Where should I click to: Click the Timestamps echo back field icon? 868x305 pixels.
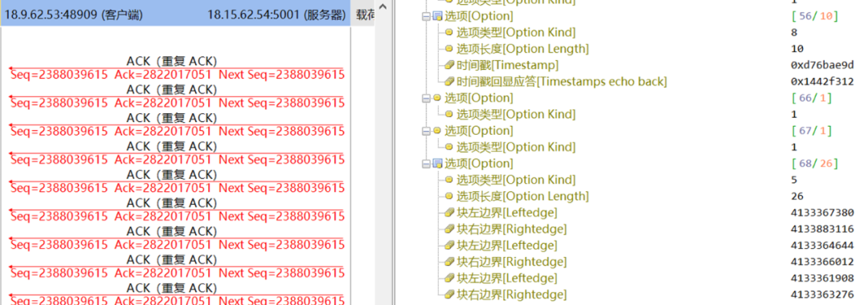(449, 82)
